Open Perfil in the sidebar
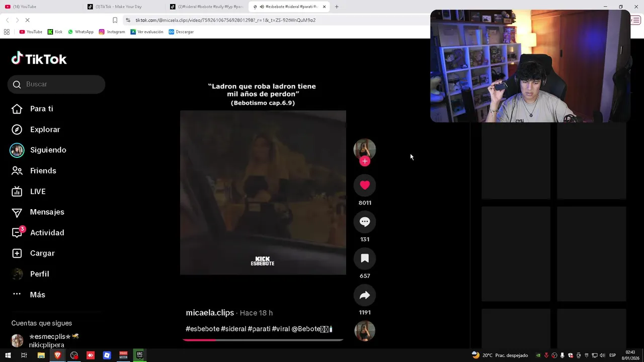644x362 pixels. pyautogui.click(x=39, y=274)
